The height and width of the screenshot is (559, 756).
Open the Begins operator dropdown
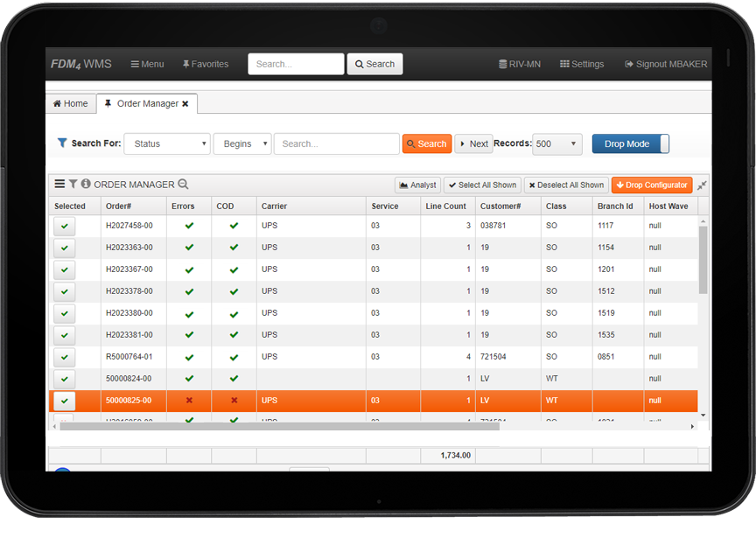pos(241,144)
